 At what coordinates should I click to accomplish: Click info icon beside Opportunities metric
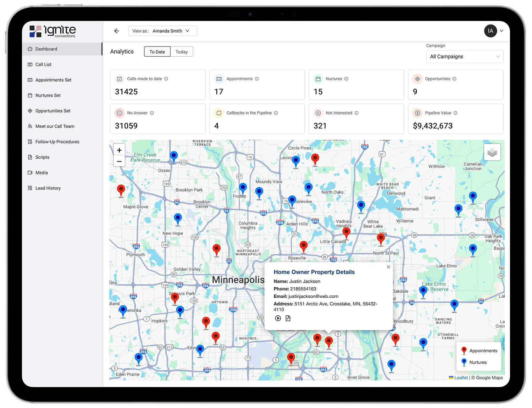tap(454, 79)
